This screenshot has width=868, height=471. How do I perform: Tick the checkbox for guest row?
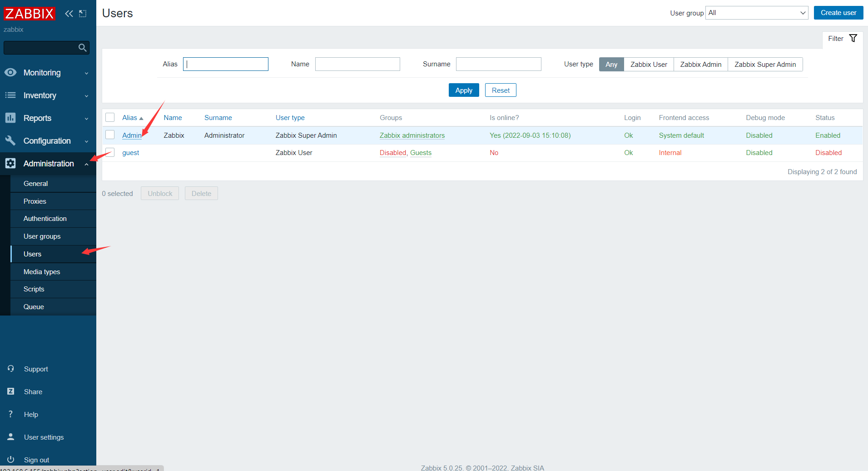(110, 152)
